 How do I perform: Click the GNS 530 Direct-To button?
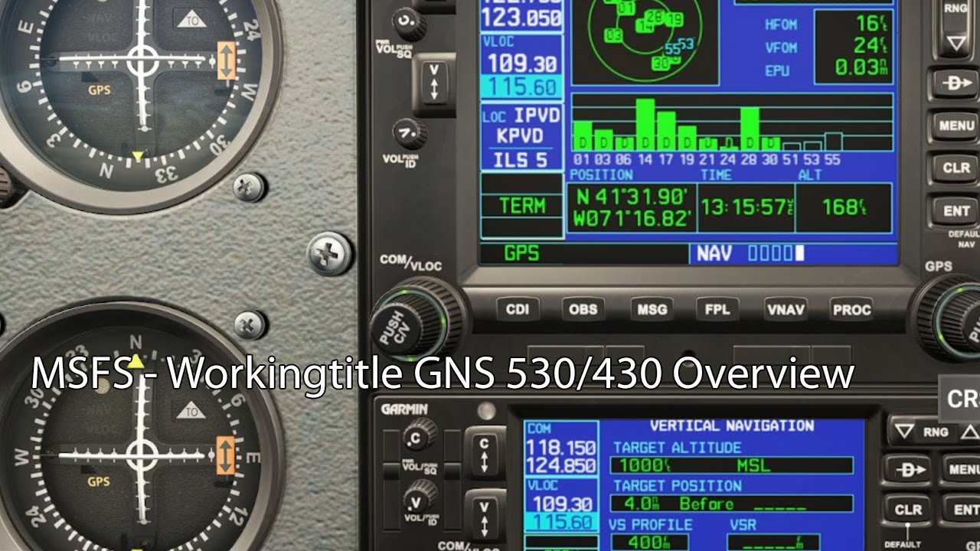pyautogui.click(x=955, y=83)
